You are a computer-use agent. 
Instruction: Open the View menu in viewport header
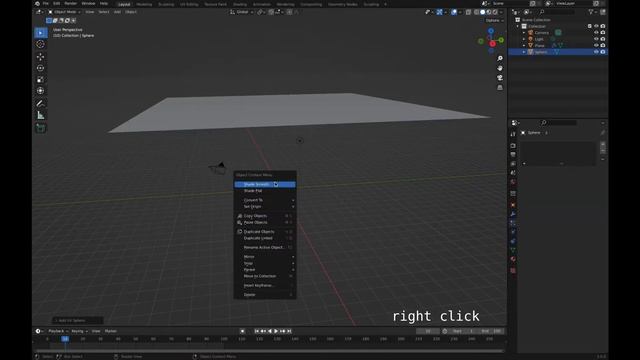[x=89, y=12]
